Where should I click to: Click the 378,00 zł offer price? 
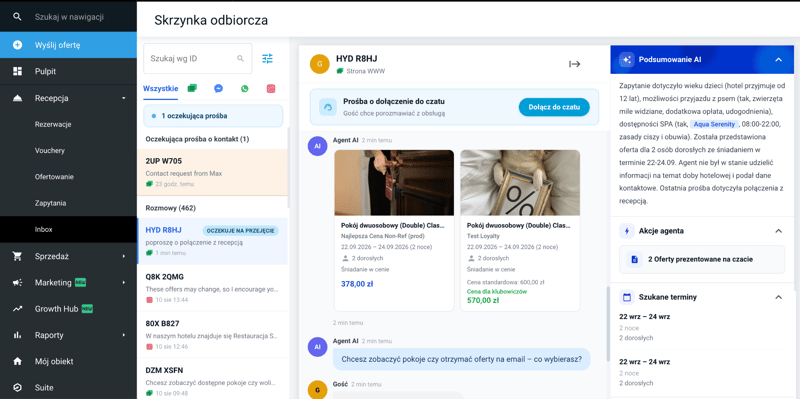(357, 284)
